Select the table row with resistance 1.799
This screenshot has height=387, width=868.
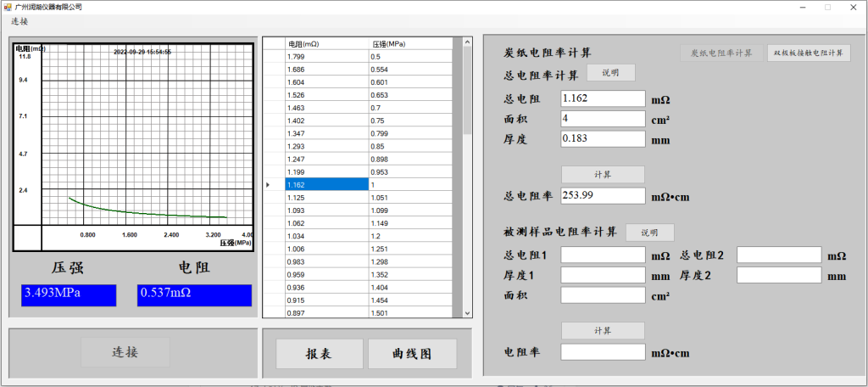(326, 56)
